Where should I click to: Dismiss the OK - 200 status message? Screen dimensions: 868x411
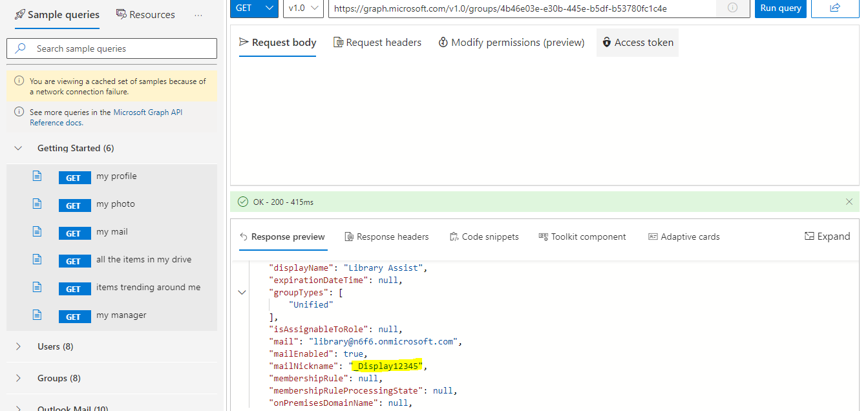(x=849, y=202)
